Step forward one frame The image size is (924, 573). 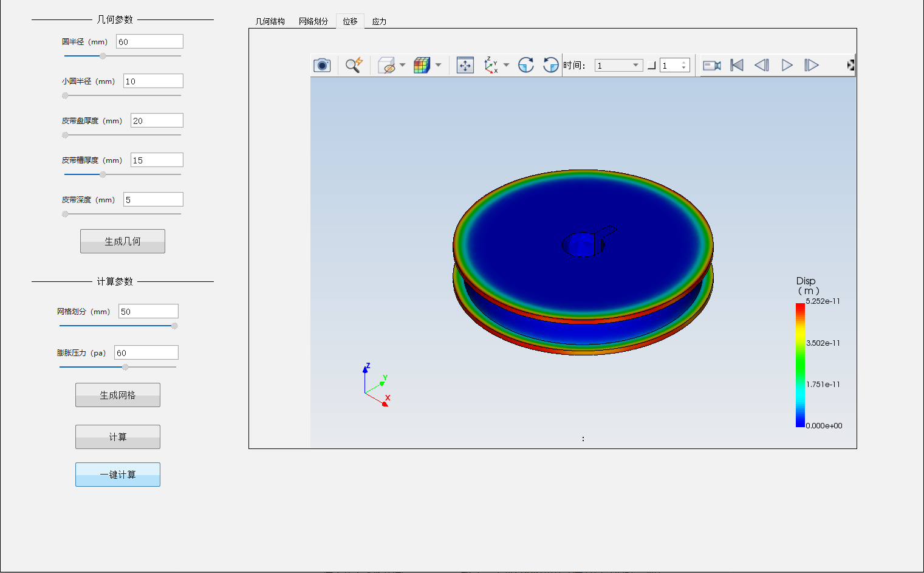tap(812, 65)
